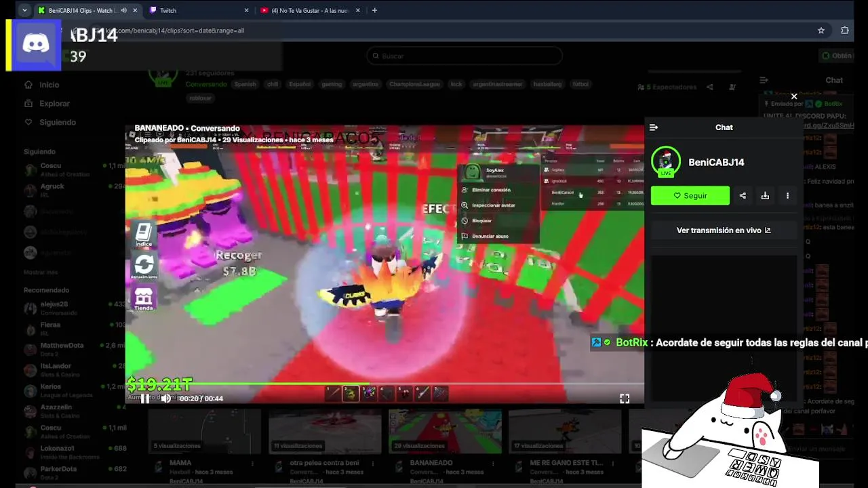Open options menu for ME RE GANO clip
Viewport: 868px width, 488px height.
(x=612, y=464)
